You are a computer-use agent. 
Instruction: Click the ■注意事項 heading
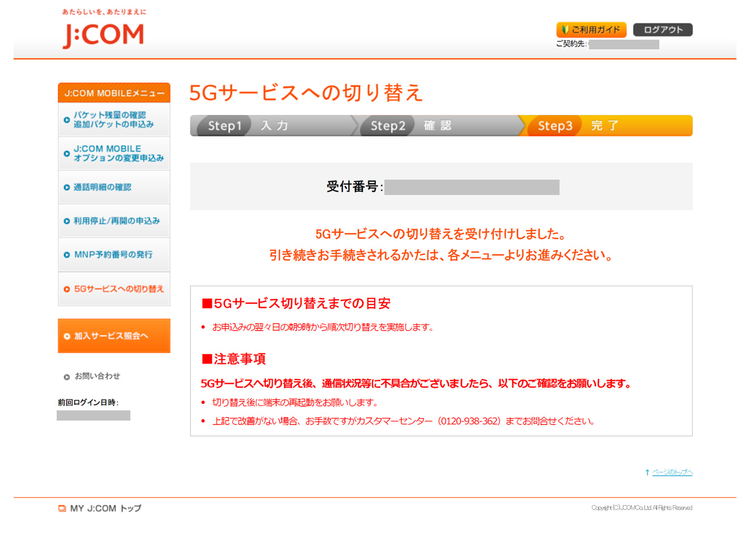[234, 359]
